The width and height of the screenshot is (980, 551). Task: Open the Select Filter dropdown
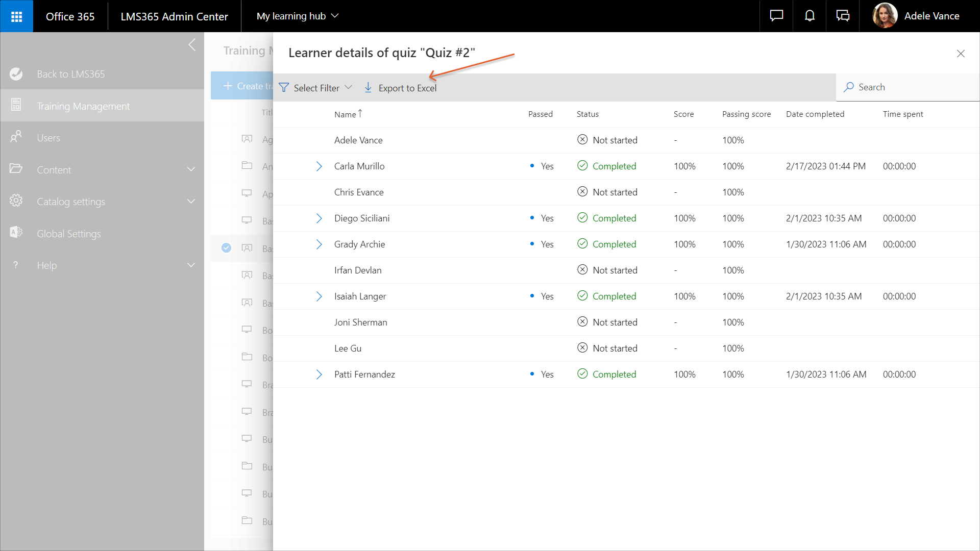(315, 88)
